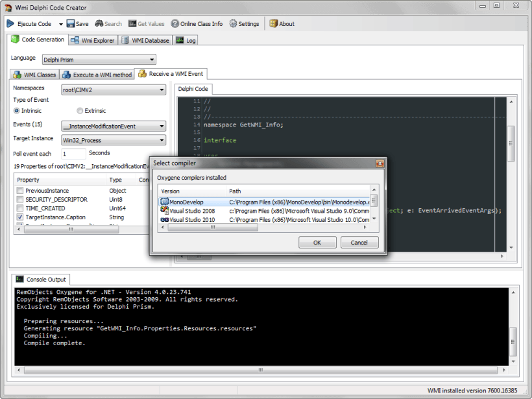The height and width of the screenshot is (399, 532).
Task: Click the Version column header
Action: click(192, 191)
